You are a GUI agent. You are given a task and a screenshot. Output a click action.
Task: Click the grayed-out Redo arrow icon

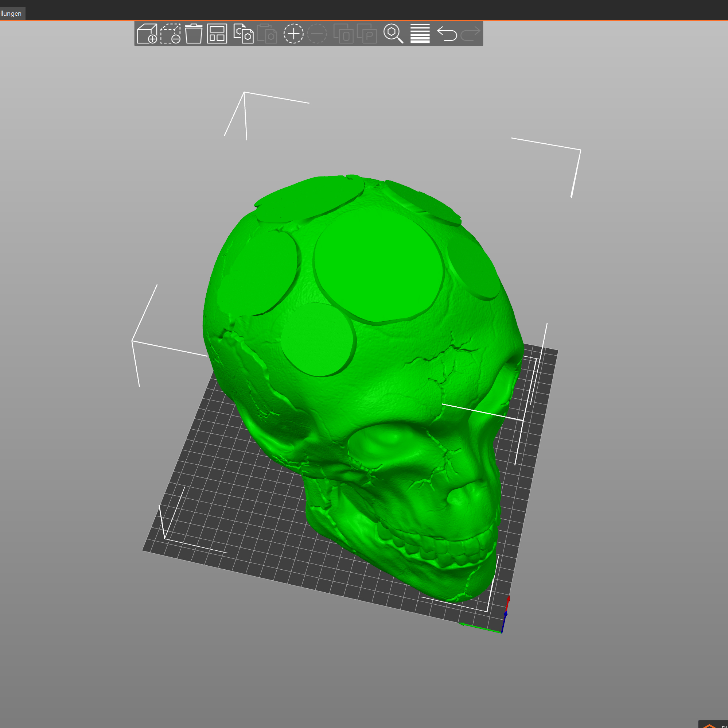tap(470, 34)
